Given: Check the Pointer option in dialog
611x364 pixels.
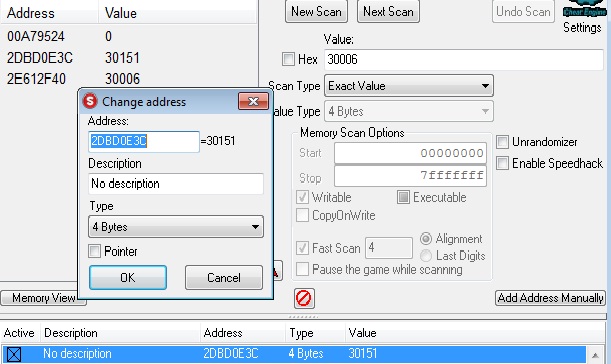Looking at the screenshot, I should (x=94, y=251).
